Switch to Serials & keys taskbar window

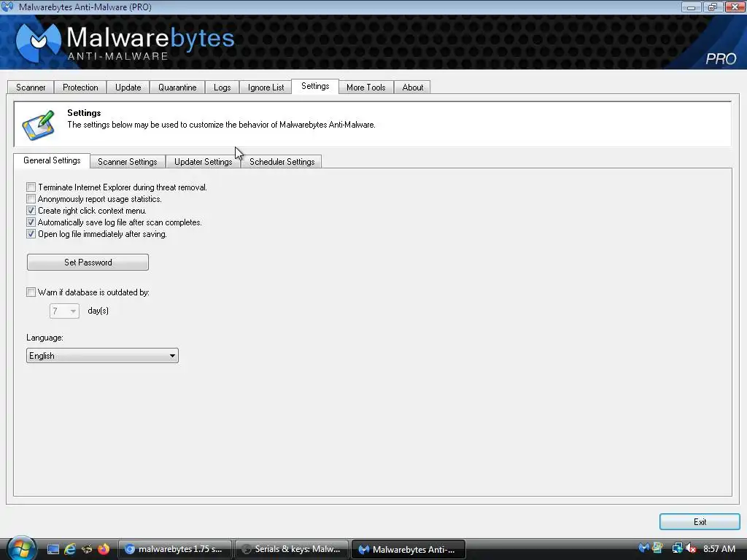pos(292,549)
